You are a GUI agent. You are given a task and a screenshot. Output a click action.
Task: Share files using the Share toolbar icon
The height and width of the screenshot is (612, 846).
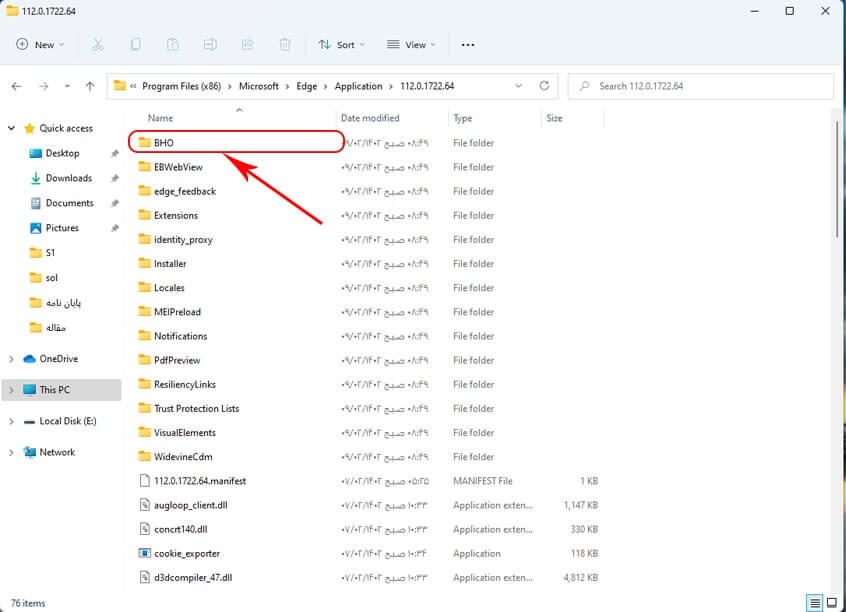pos(247,44)
